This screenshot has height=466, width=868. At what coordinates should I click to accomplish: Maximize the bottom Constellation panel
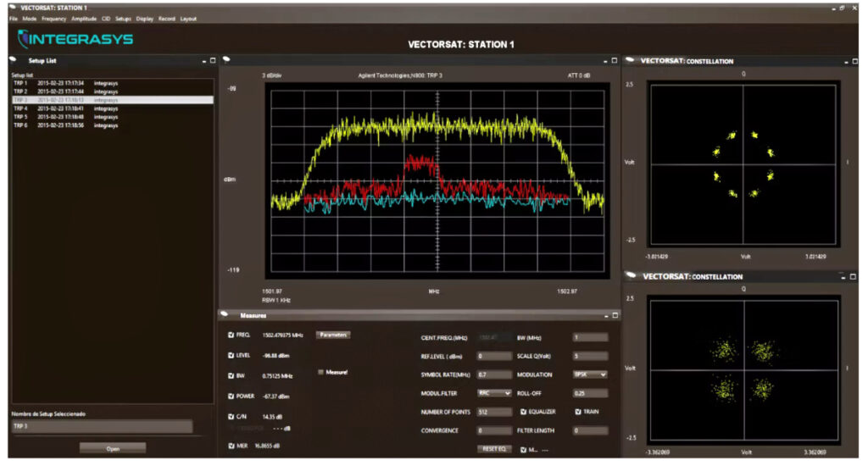853,276
